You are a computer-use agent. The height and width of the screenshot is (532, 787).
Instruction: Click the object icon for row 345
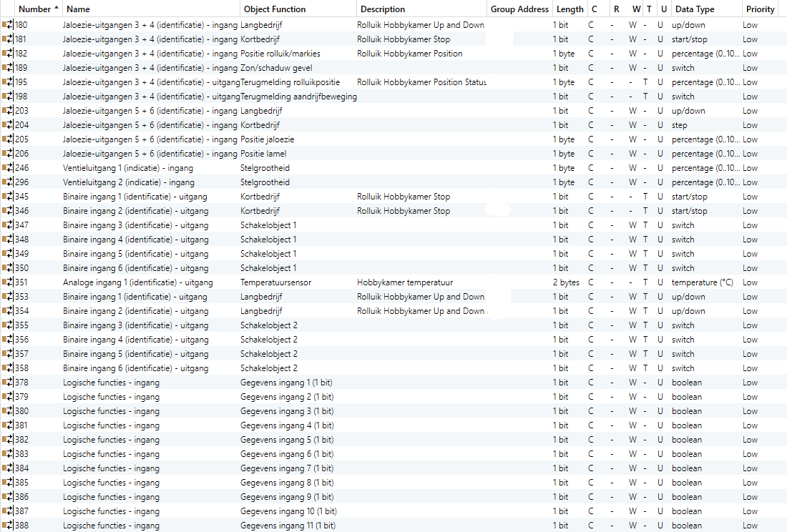click(8, 197)
